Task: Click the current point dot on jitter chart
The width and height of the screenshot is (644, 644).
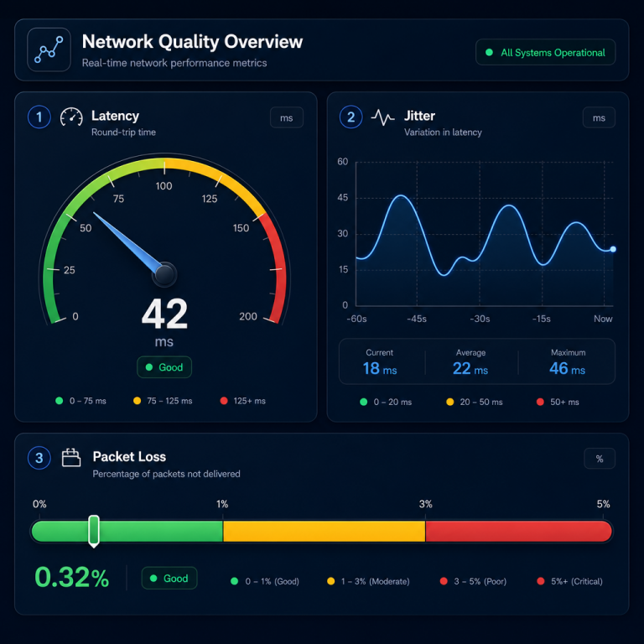Action: [613, 249]
